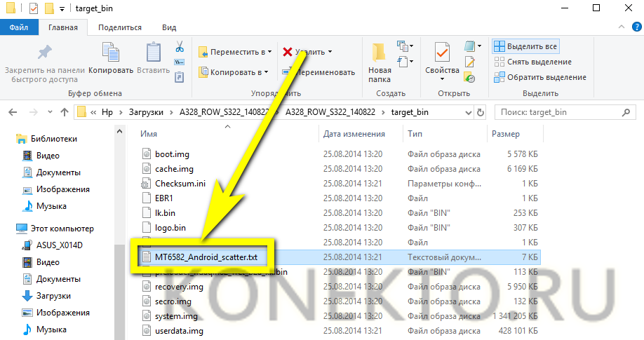Viewport: 644px width, 340px height.
Task: Select Загрузки in the navigation pane
Action: tap(52, 294)
